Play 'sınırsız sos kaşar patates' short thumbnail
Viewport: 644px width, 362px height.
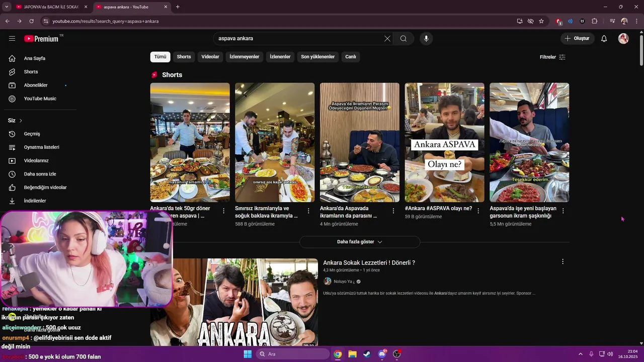pos(275,142)
